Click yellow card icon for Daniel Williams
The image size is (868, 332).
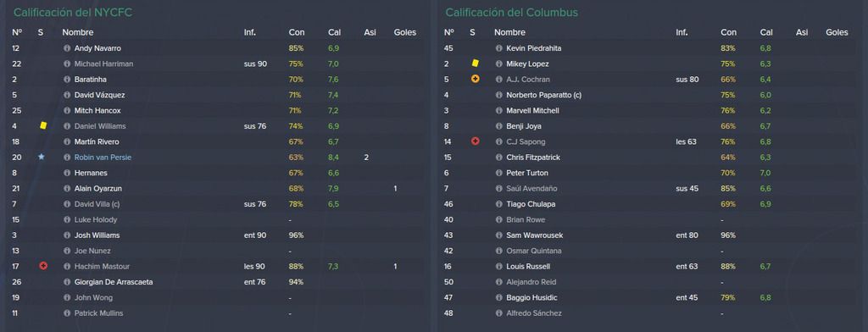click(x=43, y=125)
